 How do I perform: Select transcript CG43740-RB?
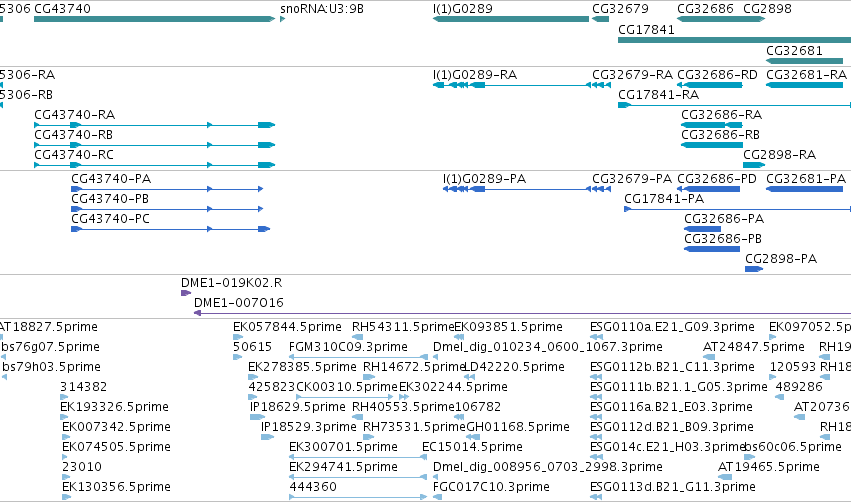155,145
